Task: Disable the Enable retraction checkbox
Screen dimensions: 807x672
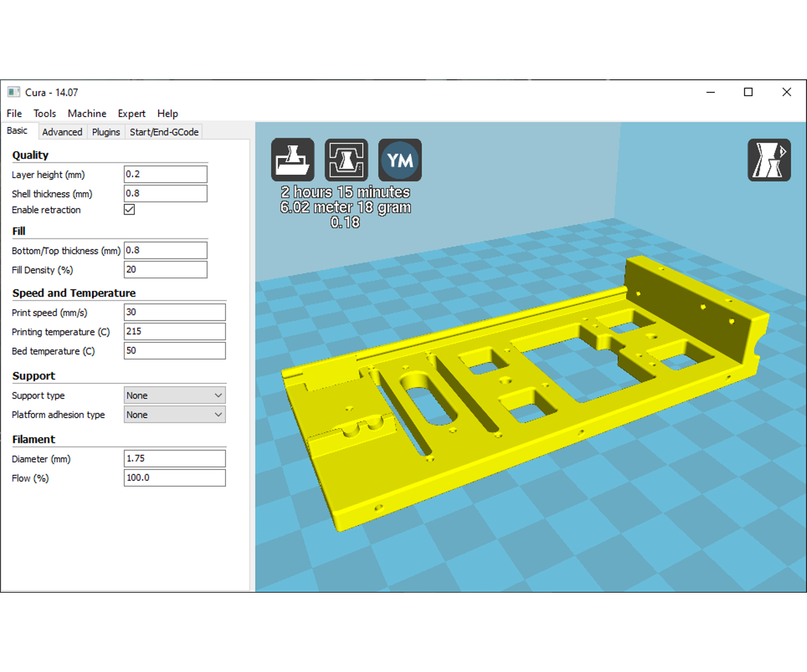Action: [128, 209]
